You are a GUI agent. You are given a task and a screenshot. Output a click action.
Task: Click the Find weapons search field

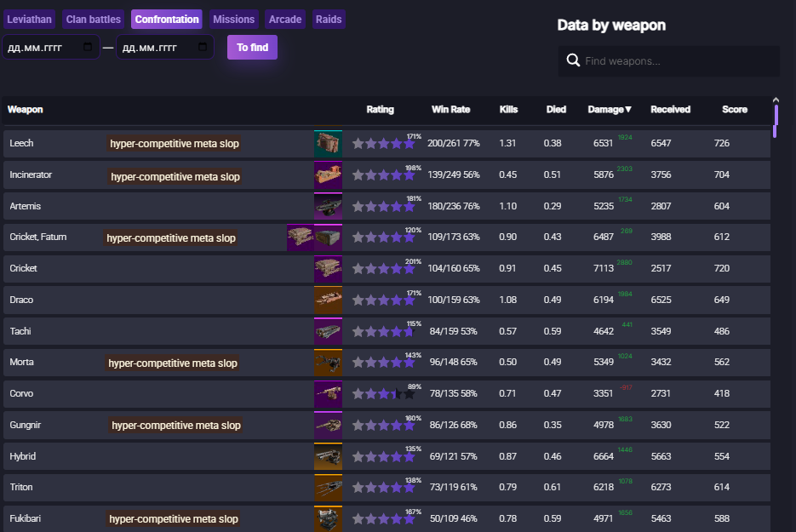[669, 61]
